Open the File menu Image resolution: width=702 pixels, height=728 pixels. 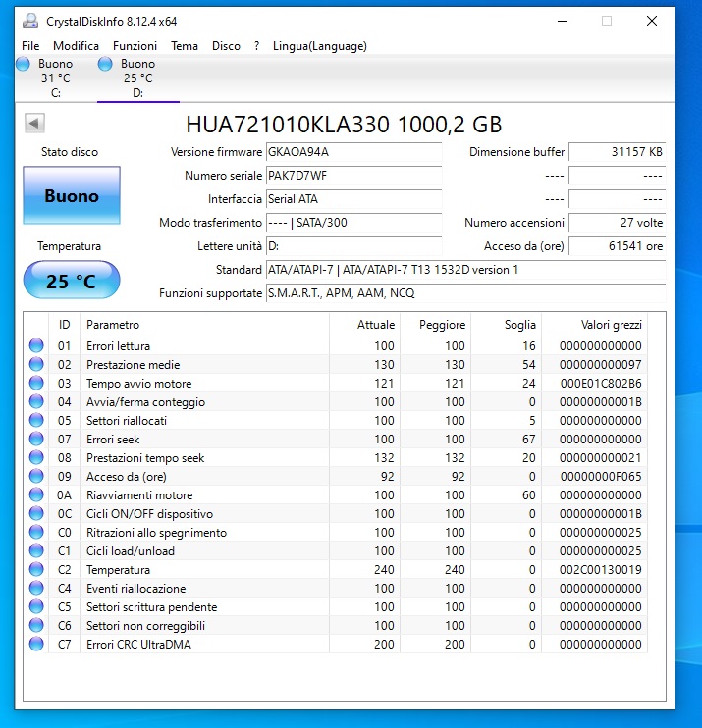[30, 46]
